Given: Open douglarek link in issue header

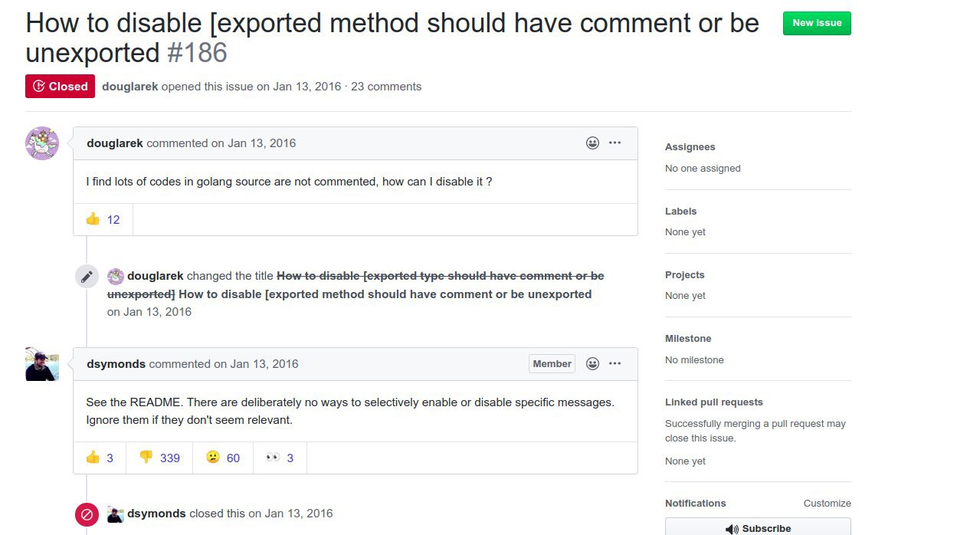Looking at the screenshot, I should 130,87.
